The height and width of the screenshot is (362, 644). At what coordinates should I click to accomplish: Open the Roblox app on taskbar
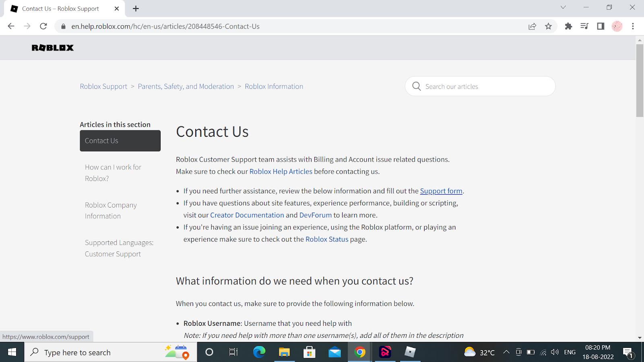410,352
